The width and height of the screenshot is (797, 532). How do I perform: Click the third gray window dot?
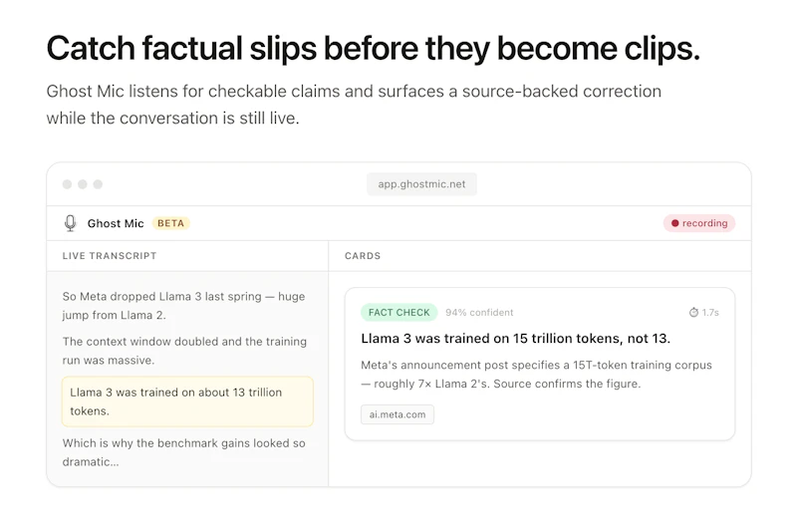[x=98, y=184]
